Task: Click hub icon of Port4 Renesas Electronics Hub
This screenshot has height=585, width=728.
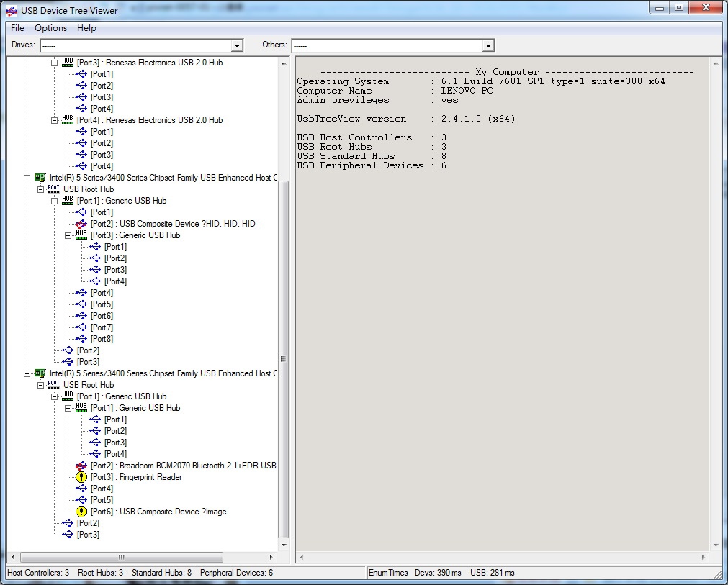Action: (x=68, y=120)
